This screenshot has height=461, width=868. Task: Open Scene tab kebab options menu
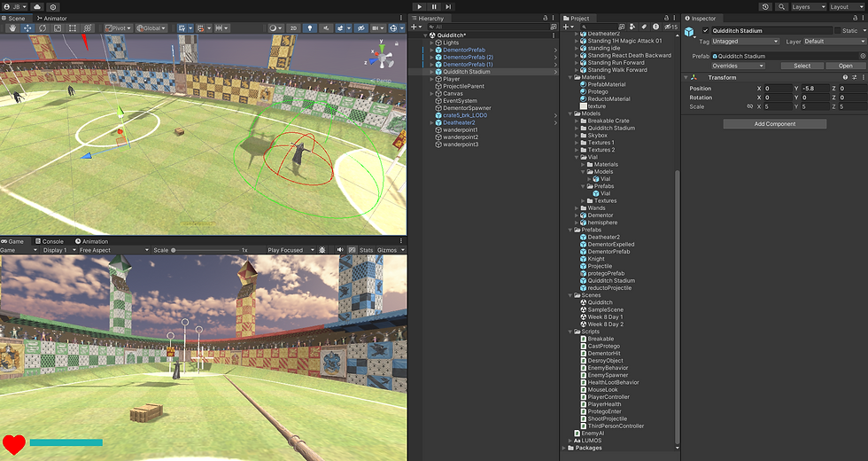coord(401,19)
